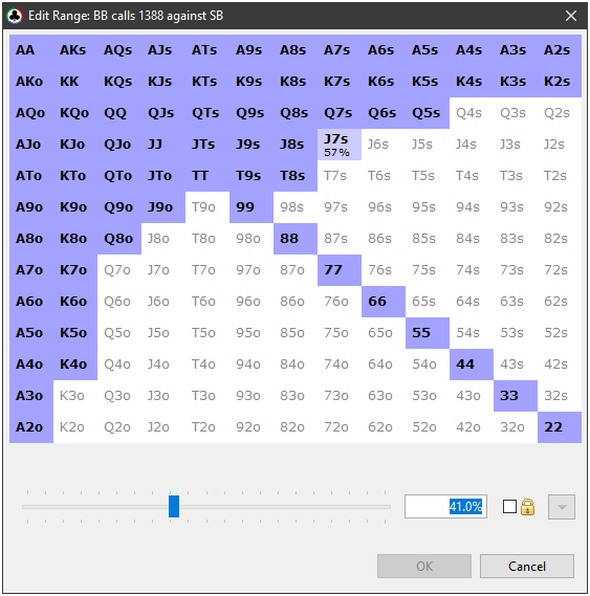Click the 72o hand cell
The image size is (590, 596).
339,427
